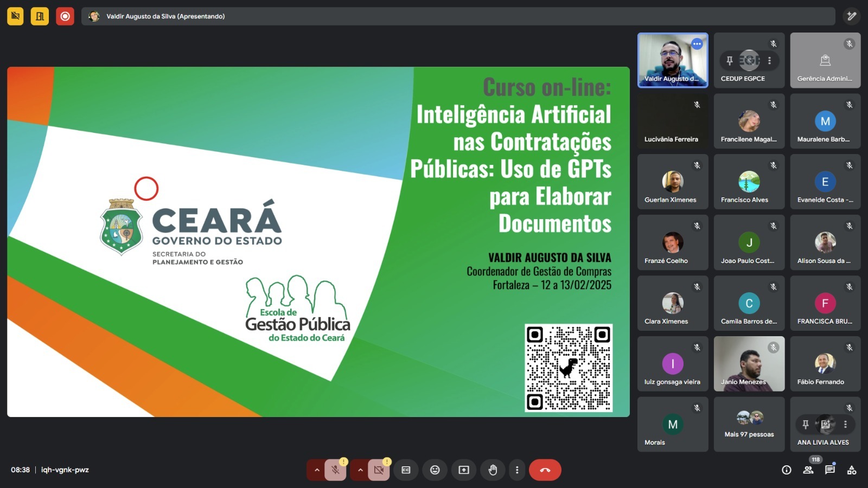This screenshot has width=868, height=488.
Task: Click the yellow crossed-out grid icon at top left
Action: [15, 16]
